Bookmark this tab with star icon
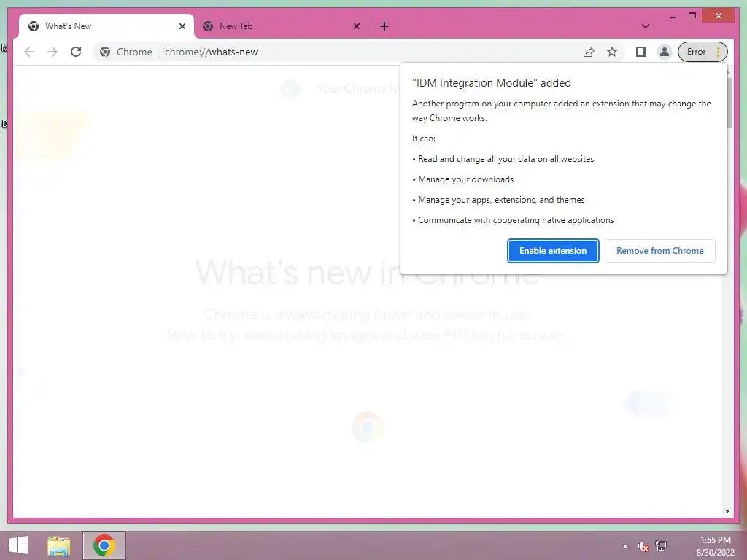The height and width of the screenshot is (560, 747). [612, 52]
